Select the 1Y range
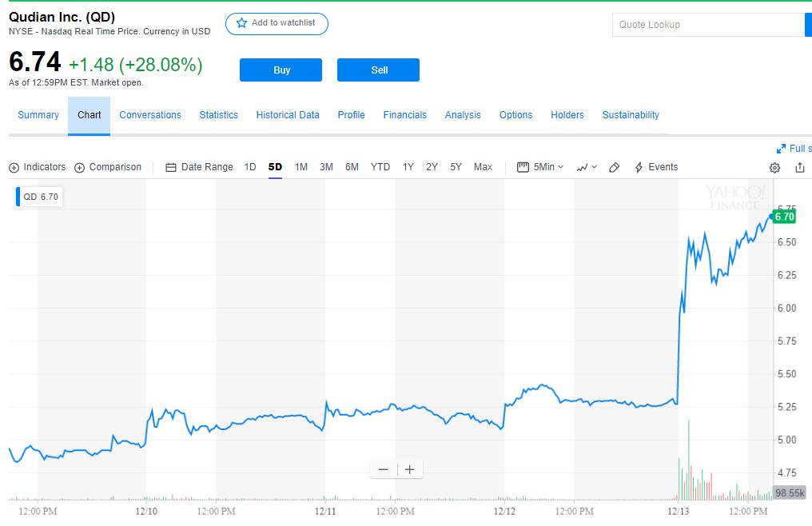The height and width of the screenshot is (526, 812). pyautogui.click(x=408, y=167)
